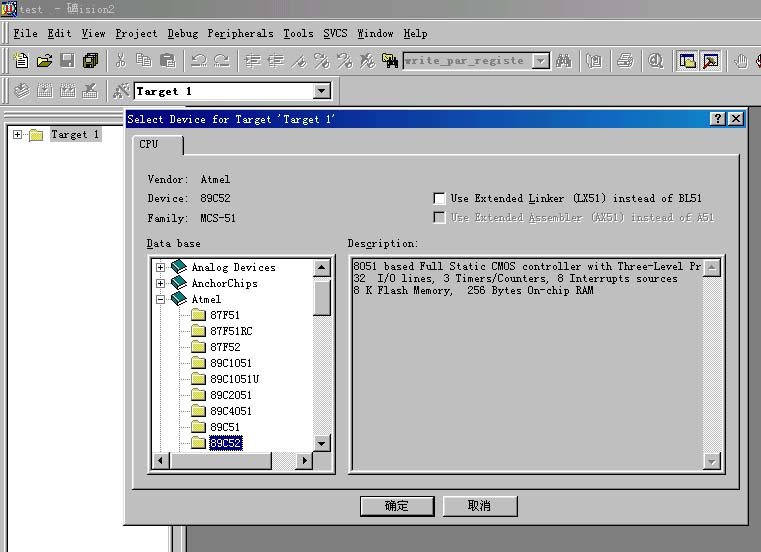This screenshot has width=761, height=552.
Task: Collapse the Atmel vendor node
Action: (x=160, y=299)
